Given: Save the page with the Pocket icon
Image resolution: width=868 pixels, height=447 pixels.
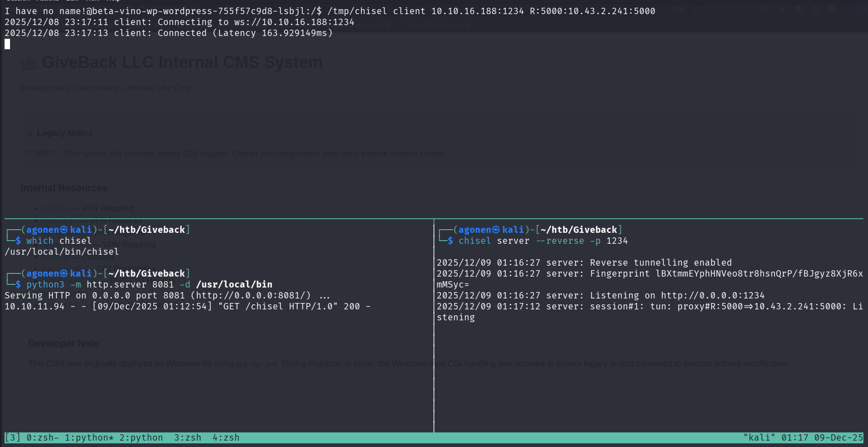Looking at the screenshot, I should point(766,9).
